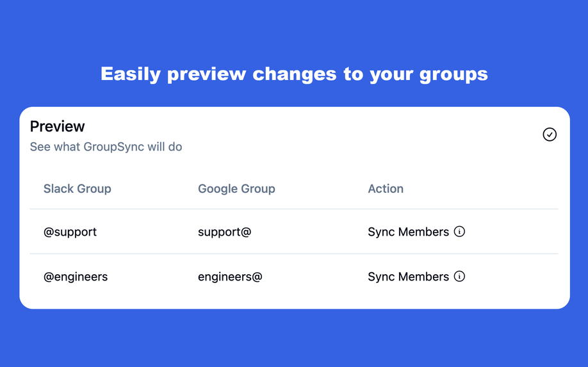Click the Action column header
The height and width of the screenshot is (367, 588).
[x=386, y=188]
